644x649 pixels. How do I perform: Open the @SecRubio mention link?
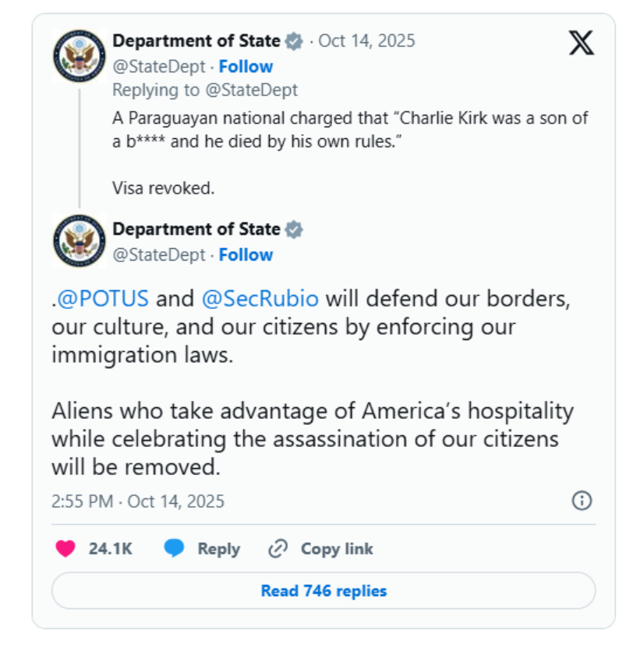pos(260,299)
